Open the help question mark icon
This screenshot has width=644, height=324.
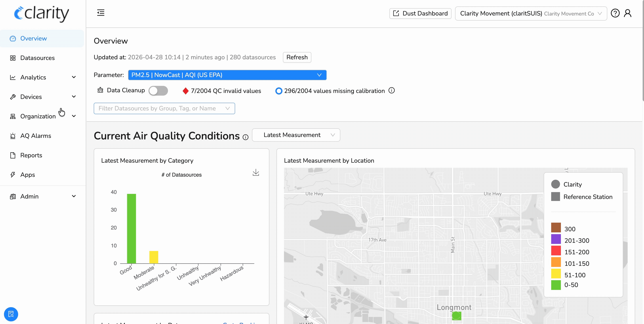(615, 13)
